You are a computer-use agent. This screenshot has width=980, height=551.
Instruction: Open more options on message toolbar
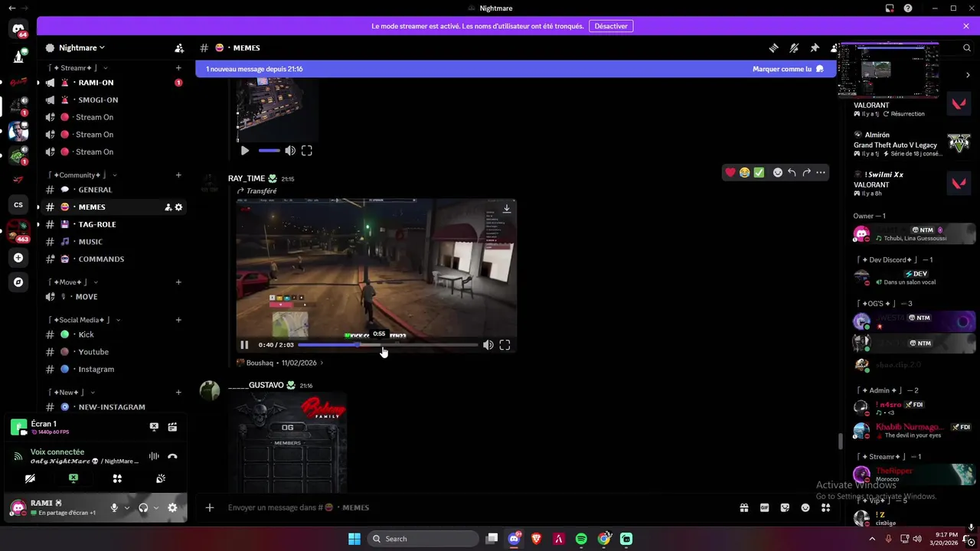(821, 173)
